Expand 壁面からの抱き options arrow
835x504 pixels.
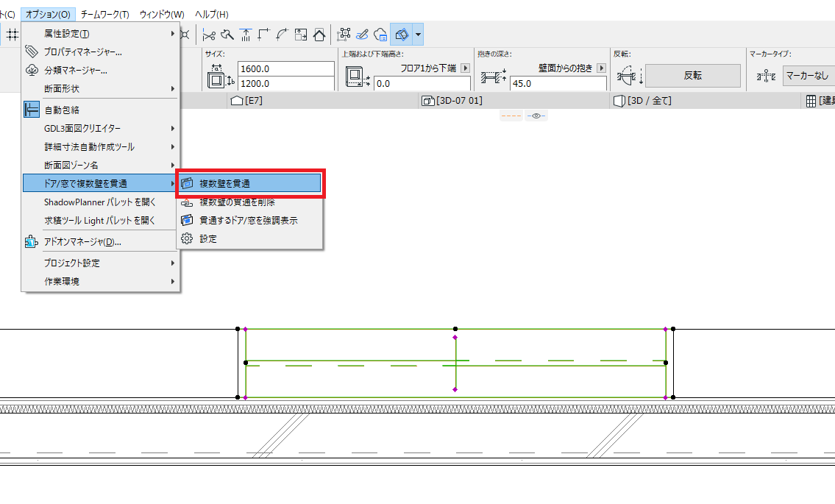(602, 68)
